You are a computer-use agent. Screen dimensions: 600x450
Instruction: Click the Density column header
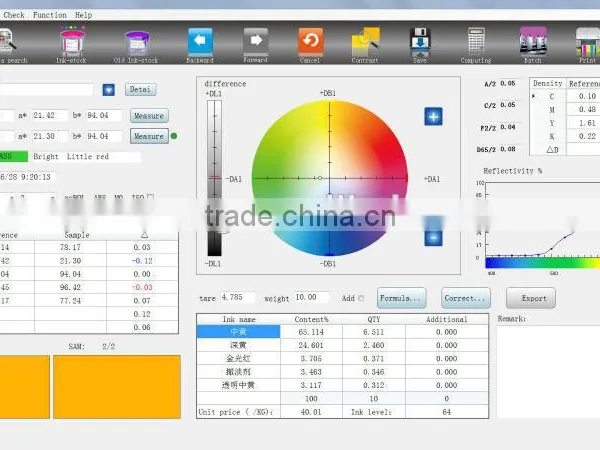(x=548, y=83)
